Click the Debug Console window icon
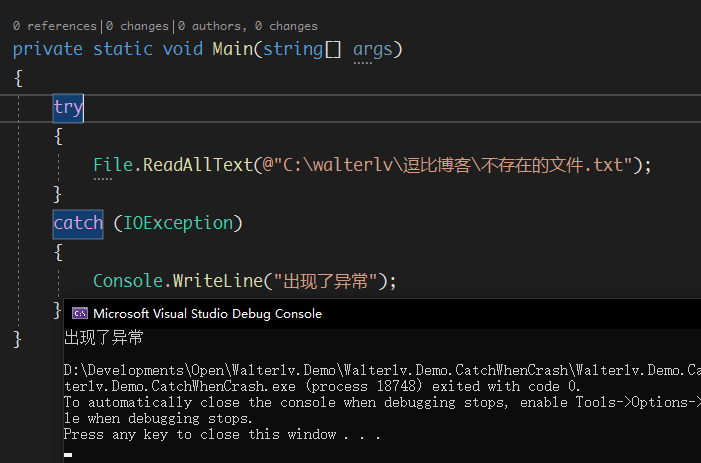 tap(79, 313)
